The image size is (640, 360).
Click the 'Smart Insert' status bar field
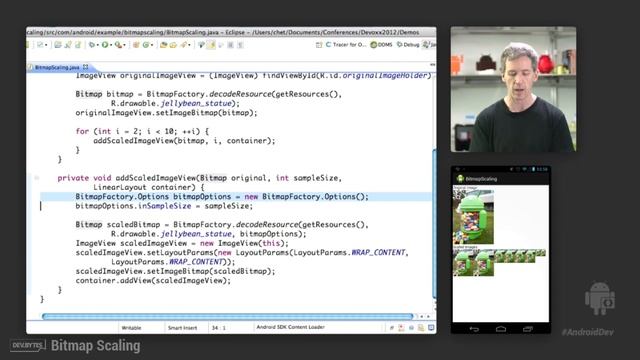click(x=182, y=328)
